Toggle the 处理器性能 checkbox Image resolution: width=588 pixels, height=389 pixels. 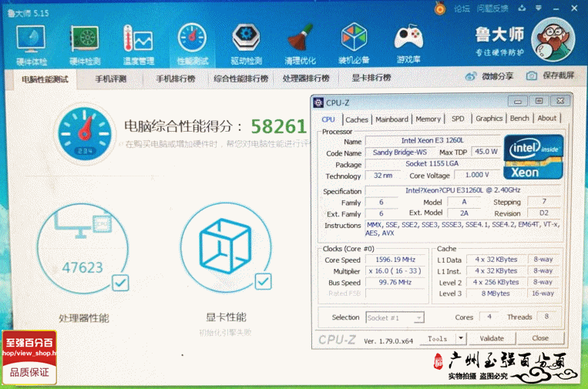(x=120, y=283)
